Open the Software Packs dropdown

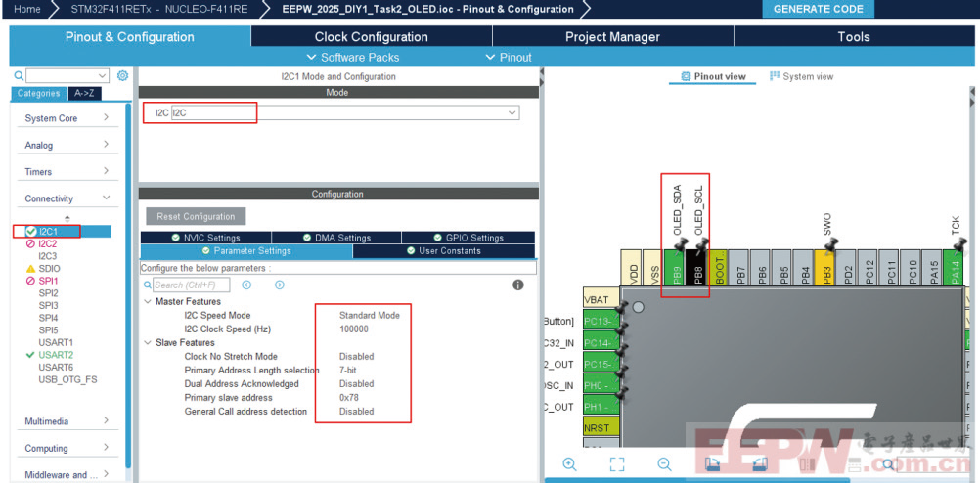353,58
